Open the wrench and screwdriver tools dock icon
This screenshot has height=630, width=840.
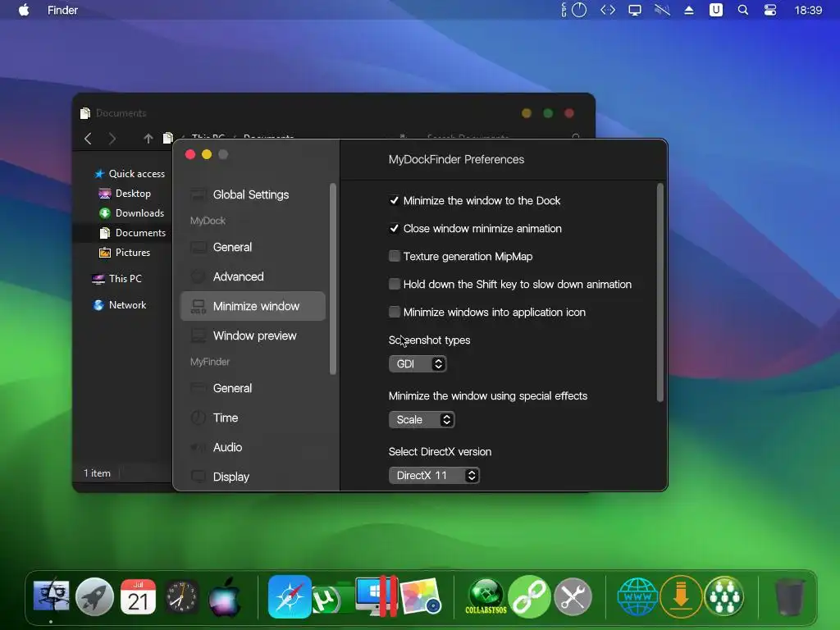coord(573,596)
